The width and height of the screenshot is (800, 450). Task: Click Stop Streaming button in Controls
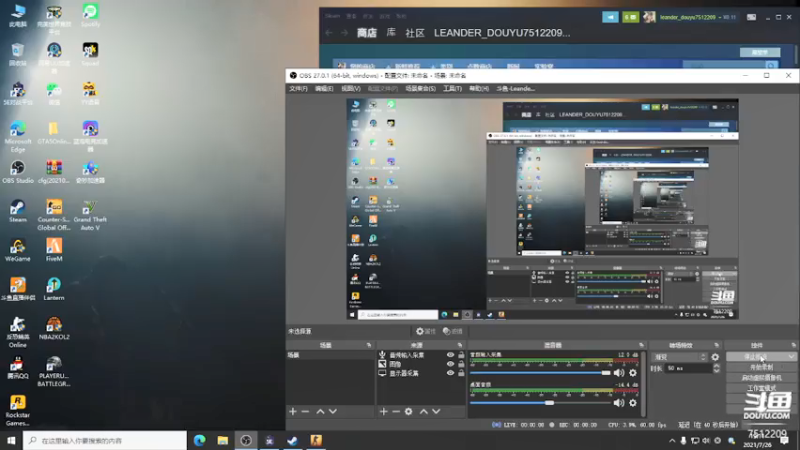click(757, 357)
